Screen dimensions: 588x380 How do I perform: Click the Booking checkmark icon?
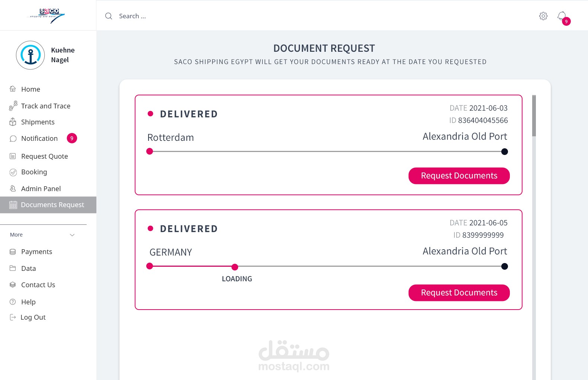tap(13, 172)
